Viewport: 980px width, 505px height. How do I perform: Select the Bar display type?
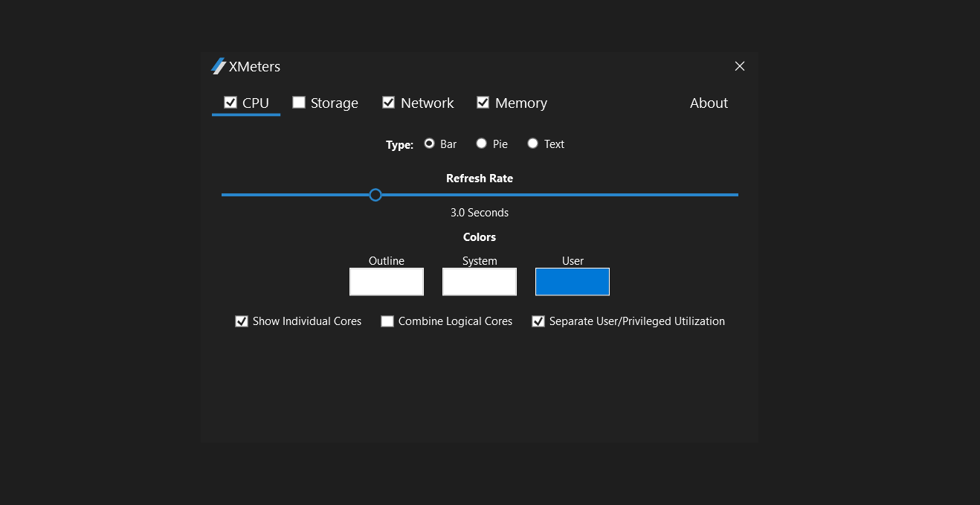(x=429, y=144)
